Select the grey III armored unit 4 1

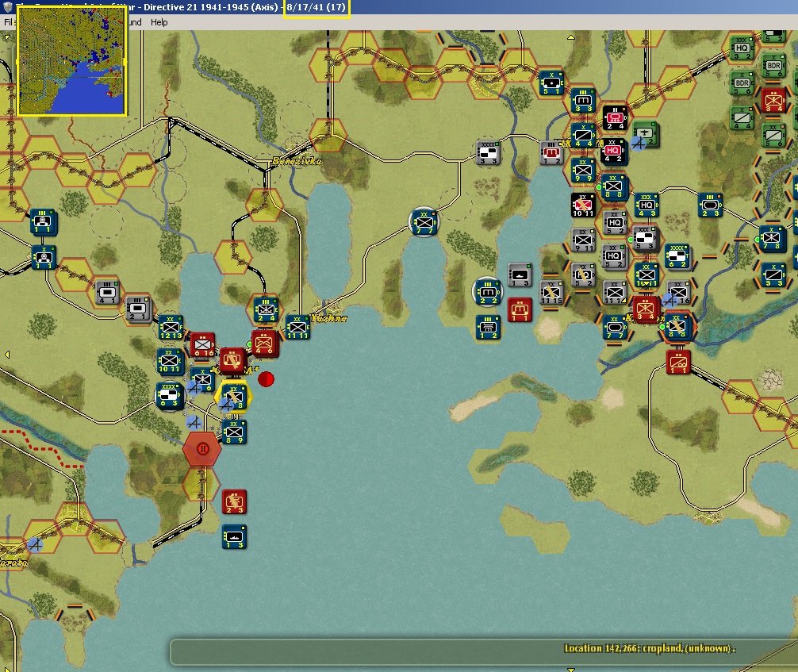tap(107, 293)
